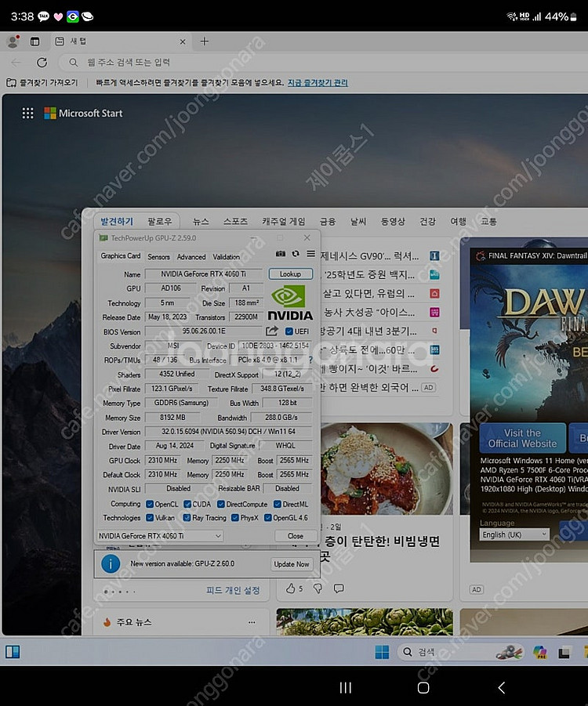Open Microsoft Start app launcher grid
Screen dimensions: 588x706
[x=28, y=113]
